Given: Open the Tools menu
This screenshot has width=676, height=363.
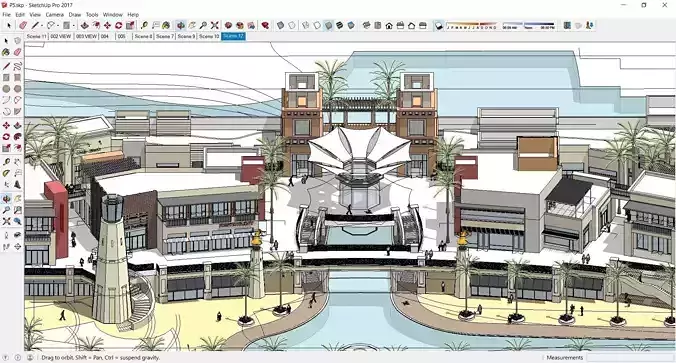Looking at the screenshot, I should click(x=92, y=15).
